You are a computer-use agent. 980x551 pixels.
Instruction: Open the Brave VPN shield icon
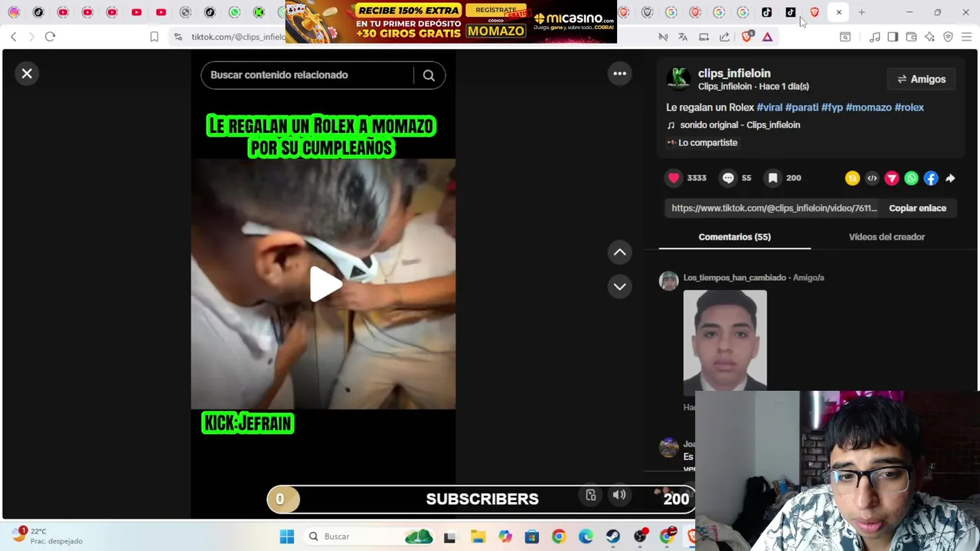tap(948, 37)
